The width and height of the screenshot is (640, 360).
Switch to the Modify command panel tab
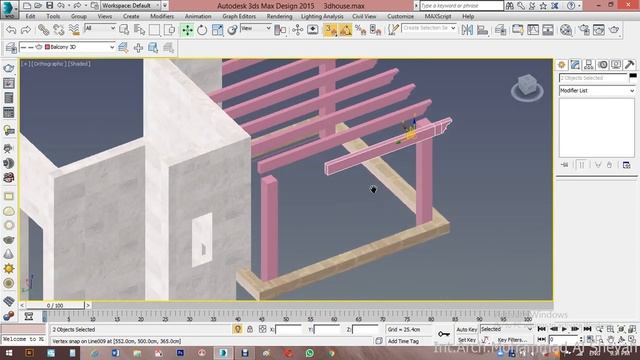(x=575, y=65)
